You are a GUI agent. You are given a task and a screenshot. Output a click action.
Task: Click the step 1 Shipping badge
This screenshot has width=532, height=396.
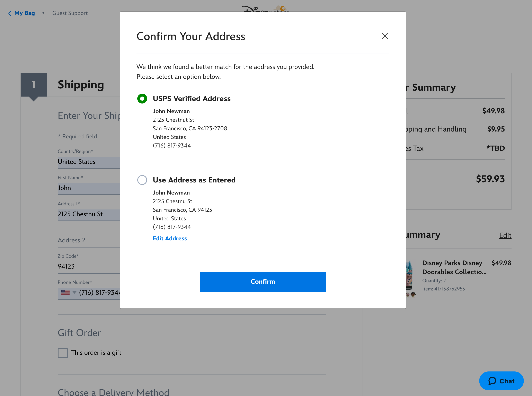click(x=33, y=85)
